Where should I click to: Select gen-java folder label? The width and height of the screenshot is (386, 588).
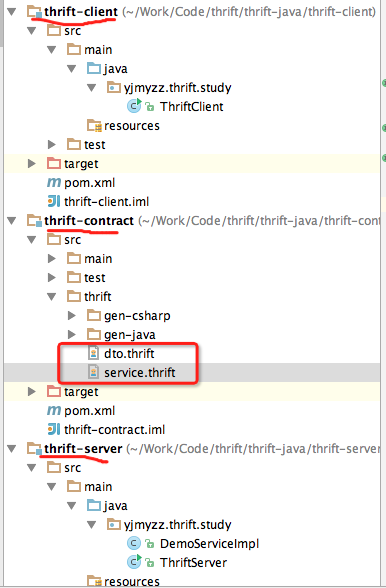pos(129,334)
